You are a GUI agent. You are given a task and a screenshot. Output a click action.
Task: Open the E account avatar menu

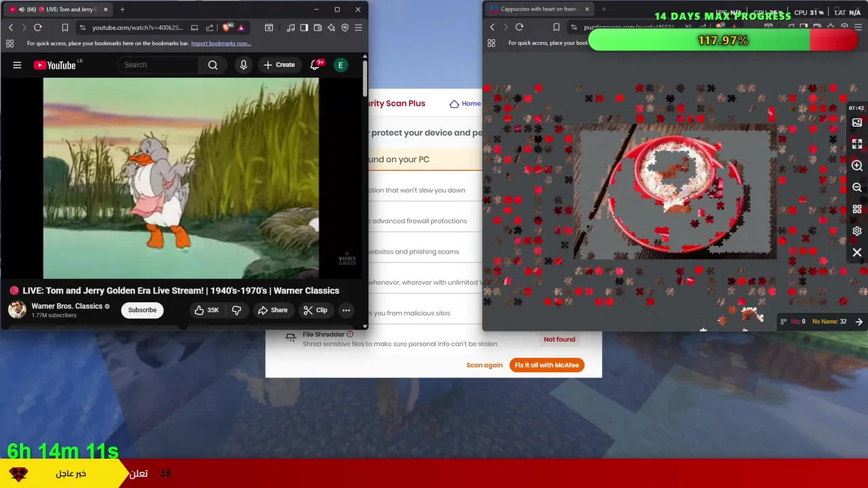[340, 65]
